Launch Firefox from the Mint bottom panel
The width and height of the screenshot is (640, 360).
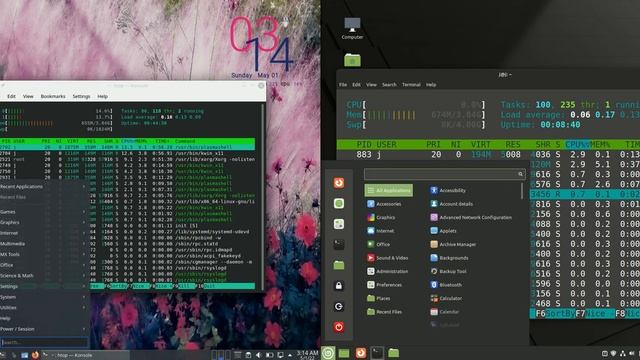[x=360, y=353]
